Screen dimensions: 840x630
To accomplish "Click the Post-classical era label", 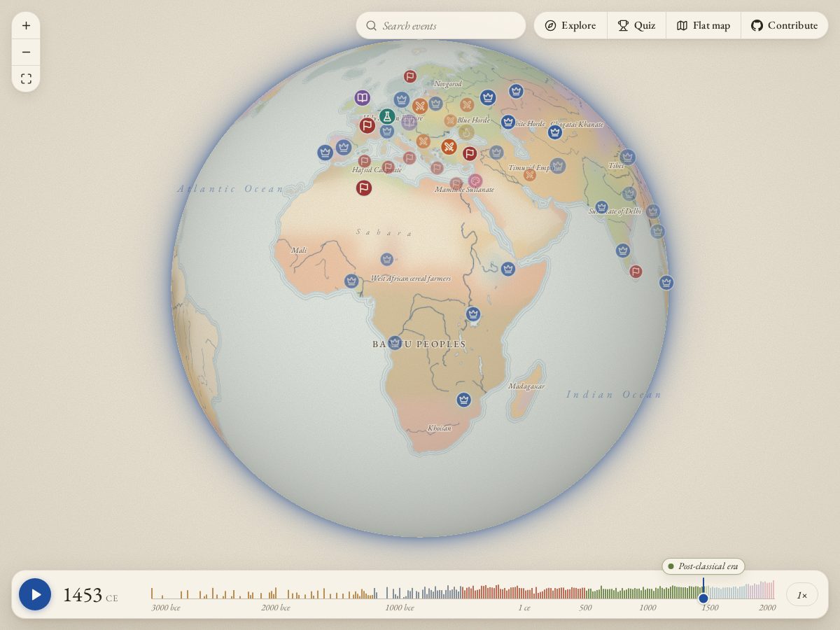I will 703,566.
